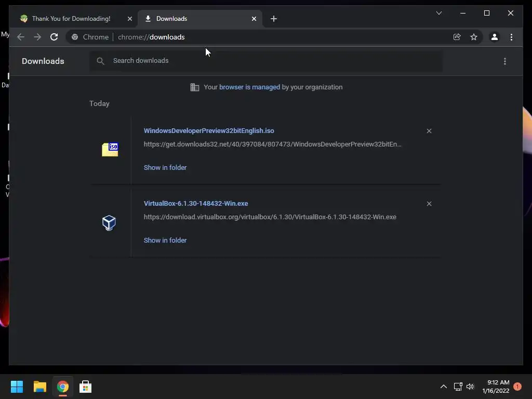This screenshot has width=532, height=399.
Task: Go back using the browser back arrow
Action: [21, 37]
